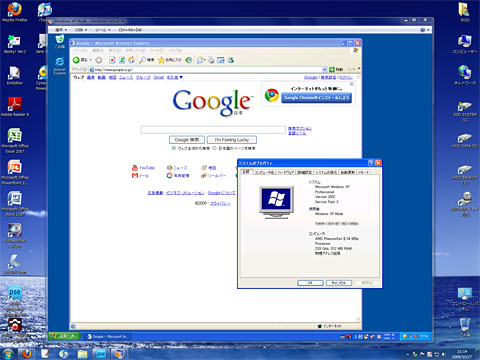Viewport: 480px width, 360px height.
Task: Select the Photoshop Elements pse desktop icon
Action: [x=15, y=300]
